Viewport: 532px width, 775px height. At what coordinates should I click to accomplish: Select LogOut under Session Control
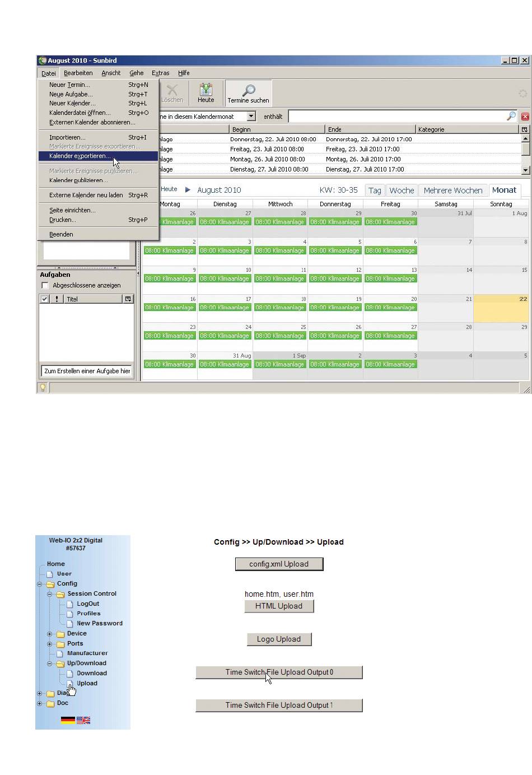88,604
